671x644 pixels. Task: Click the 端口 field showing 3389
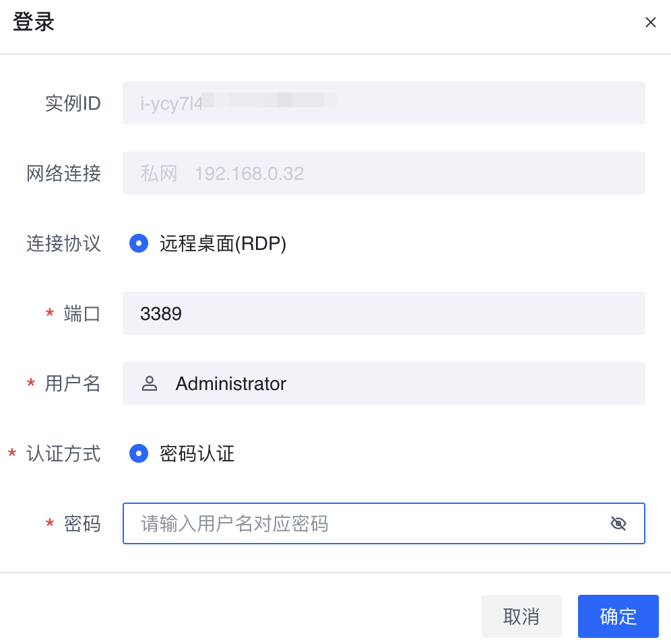click(x=383, y=313)
